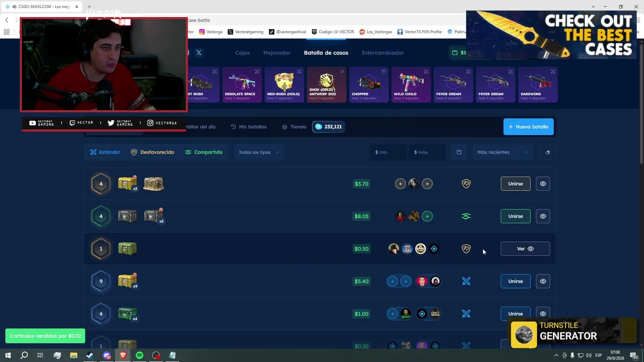Screen dimensions: 644x362
Task: Open the Tienda tab
Action: tap(294, 127)
